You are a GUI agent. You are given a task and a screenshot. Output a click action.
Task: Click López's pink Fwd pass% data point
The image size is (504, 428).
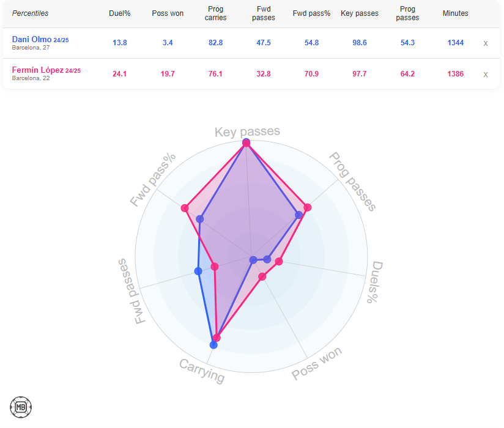click(x=185, y=208)
